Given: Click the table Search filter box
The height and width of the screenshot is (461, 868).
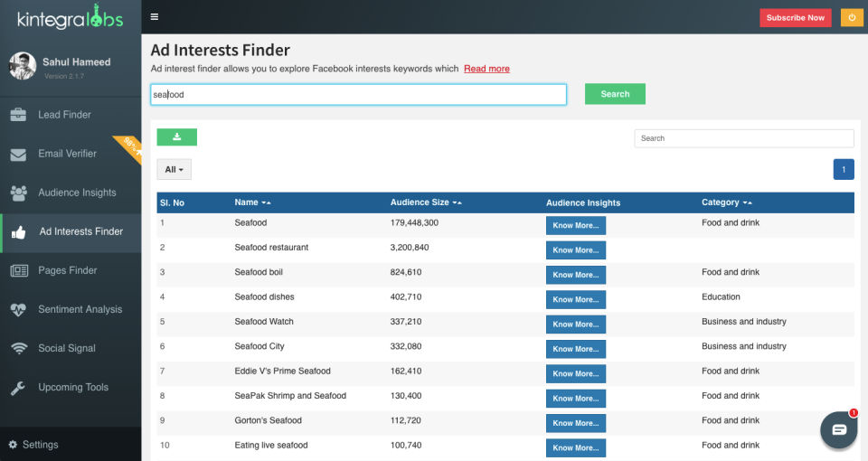Looking at the screenshot, I should tap(744, 138).
